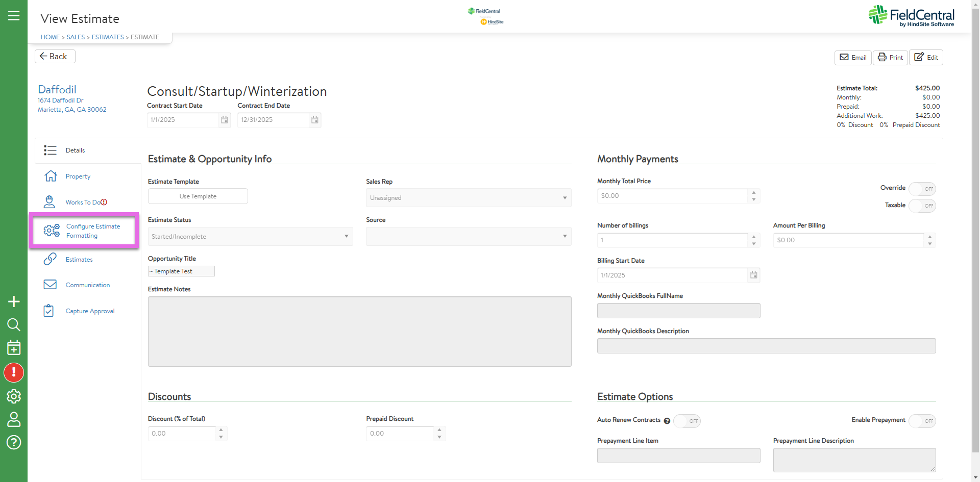This screenshot has width=980, height=482.
Task: Open the hamburger main menu
Action: coord(14,16)
